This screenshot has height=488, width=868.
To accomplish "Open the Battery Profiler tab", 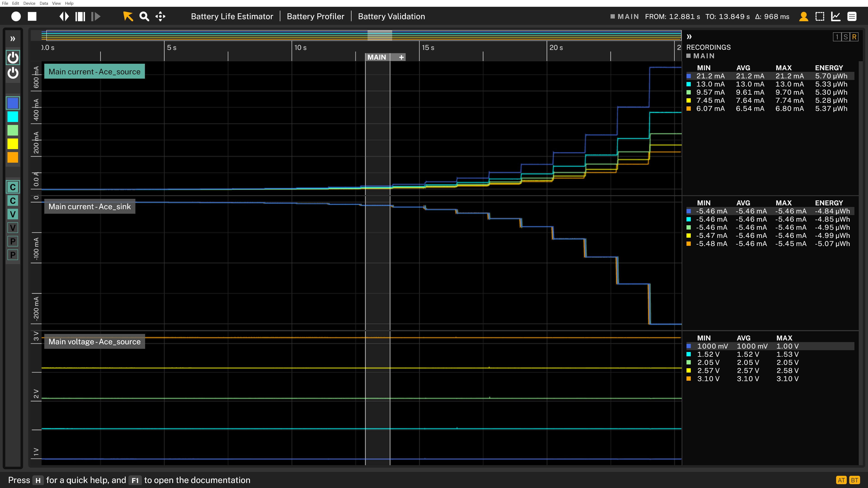I will pos(315,16).
